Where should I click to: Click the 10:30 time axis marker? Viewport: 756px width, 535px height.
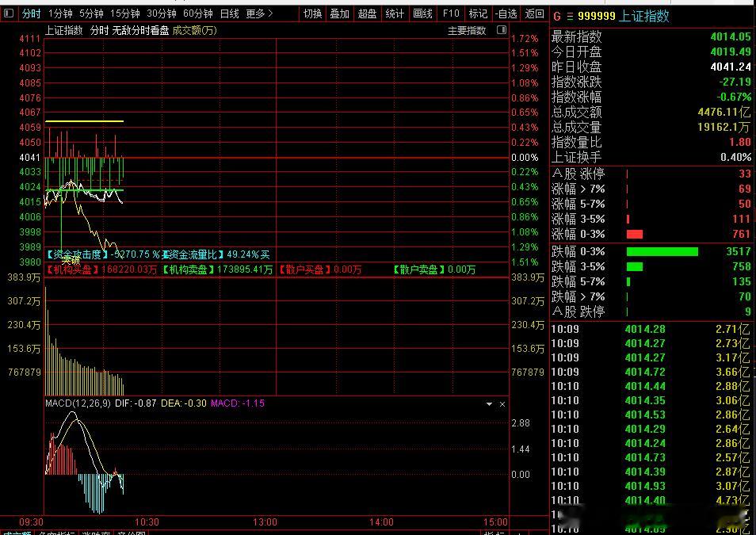pos(147,522)
